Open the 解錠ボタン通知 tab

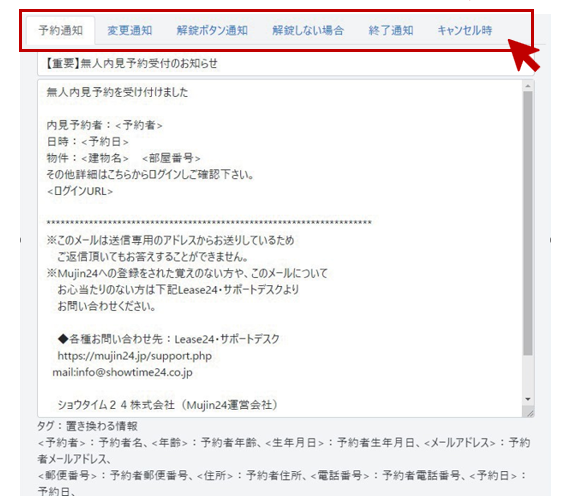212,30
